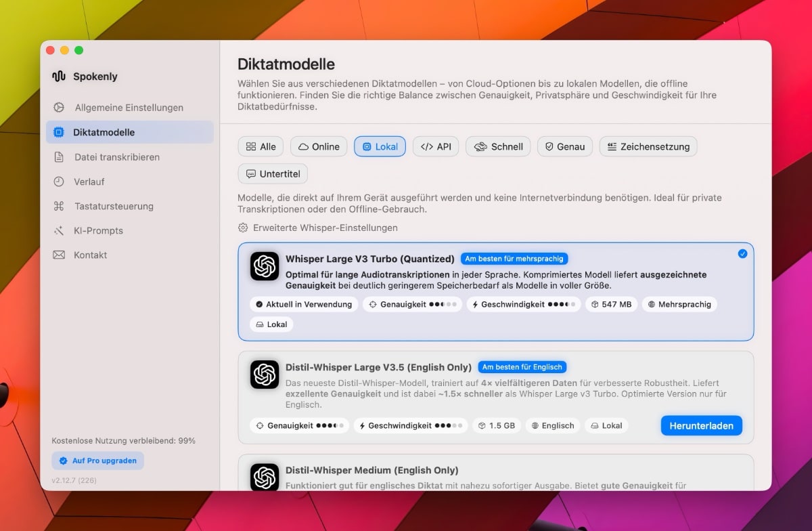The image size is (812, 531).
Task: Click the Kontakt envelope icon
Action: coord(60,255)
